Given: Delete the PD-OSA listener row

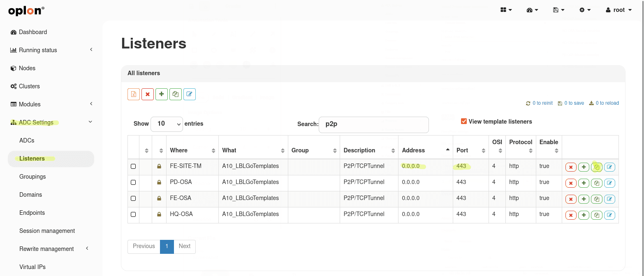Looking at the screenshot, I should (571, 183).
